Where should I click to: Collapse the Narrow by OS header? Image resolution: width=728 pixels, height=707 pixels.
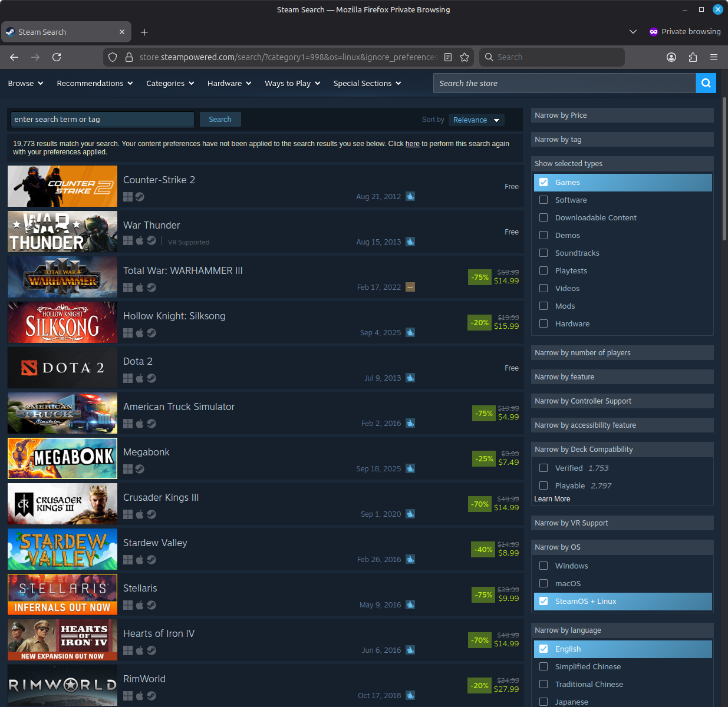[622, 547]
